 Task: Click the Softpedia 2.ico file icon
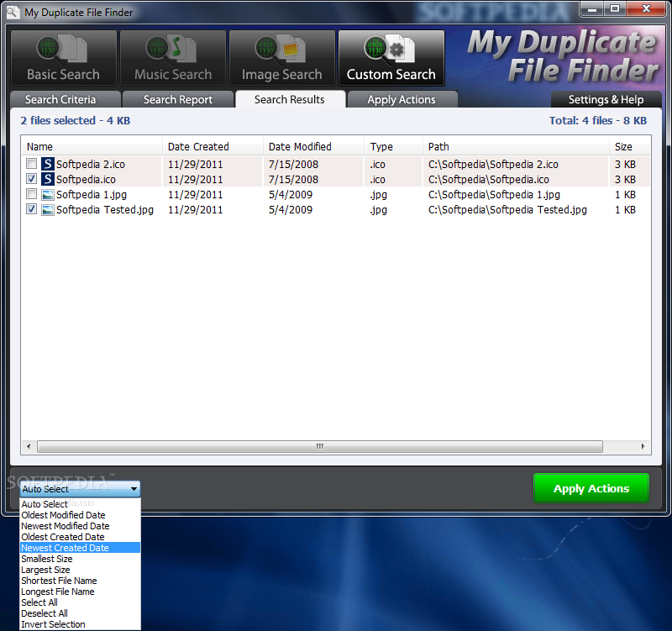click(48, 164)
